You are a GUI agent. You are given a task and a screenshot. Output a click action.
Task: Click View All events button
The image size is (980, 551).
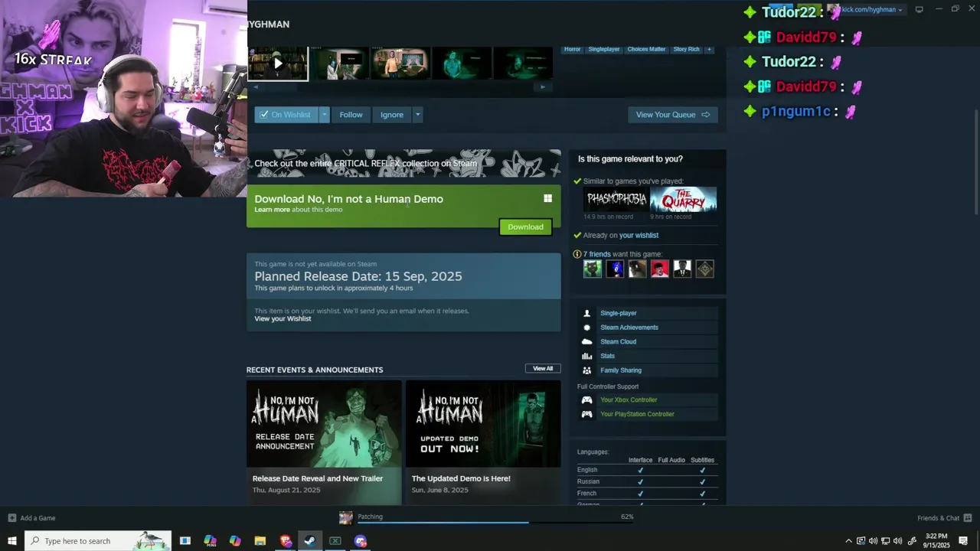point(543,368)
